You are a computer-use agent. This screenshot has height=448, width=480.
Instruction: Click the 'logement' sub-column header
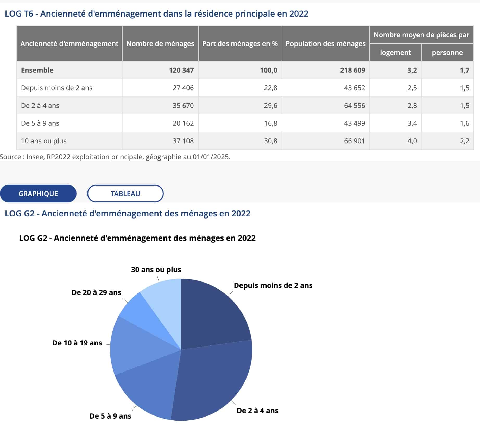395,53
